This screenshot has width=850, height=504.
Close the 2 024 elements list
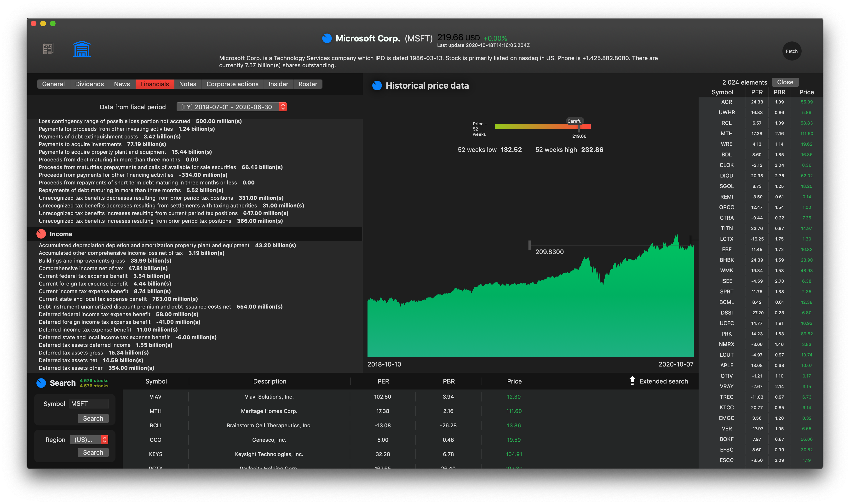(x=785, y=82)
